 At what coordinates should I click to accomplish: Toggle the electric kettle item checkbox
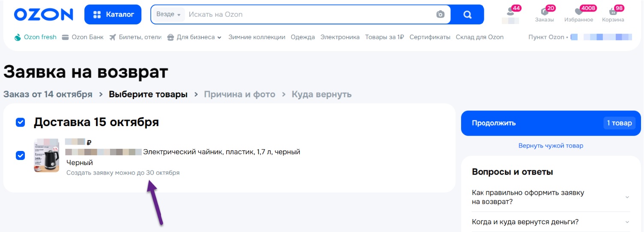coord(20,155)
